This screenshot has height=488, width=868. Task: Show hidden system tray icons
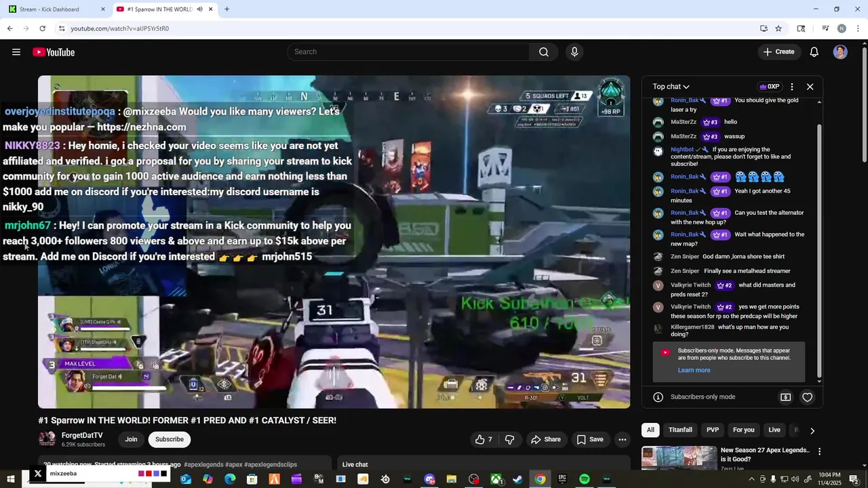(752, 479)
